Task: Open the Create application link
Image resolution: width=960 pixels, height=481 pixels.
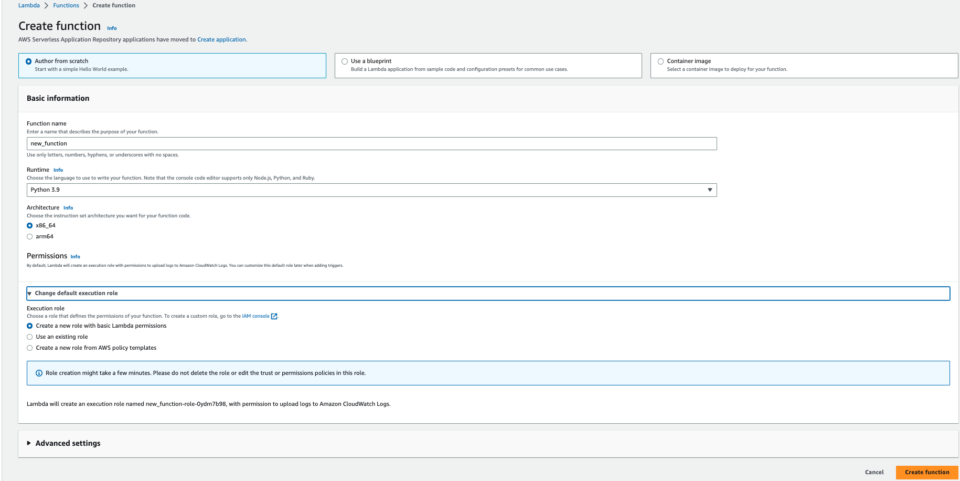Action: tap(220, 39)
